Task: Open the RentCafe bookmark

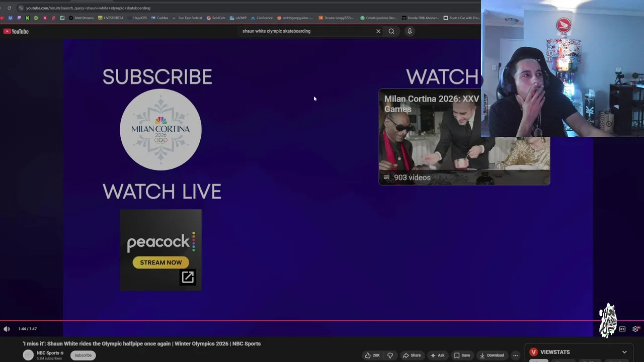Action: tap(216, 18)
